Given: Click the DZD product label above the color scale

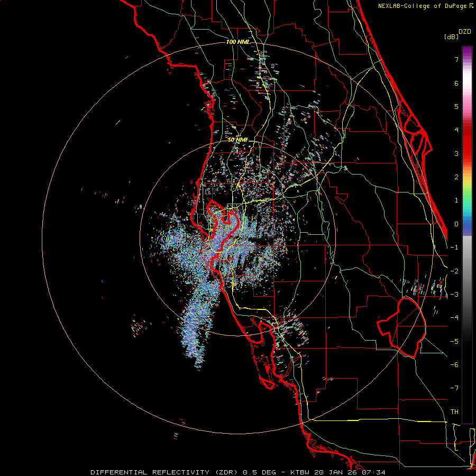Looking at the screenshot, I should pos(465,32).
